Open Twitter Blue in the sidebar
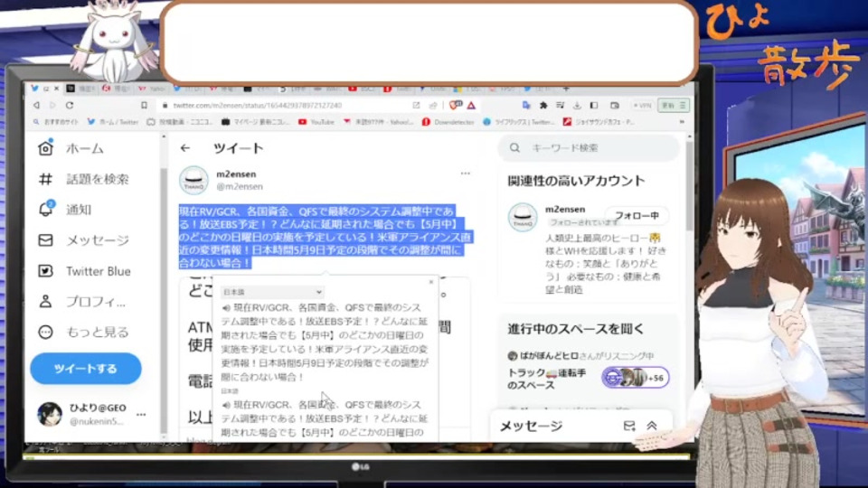 (x=85, y=271)
